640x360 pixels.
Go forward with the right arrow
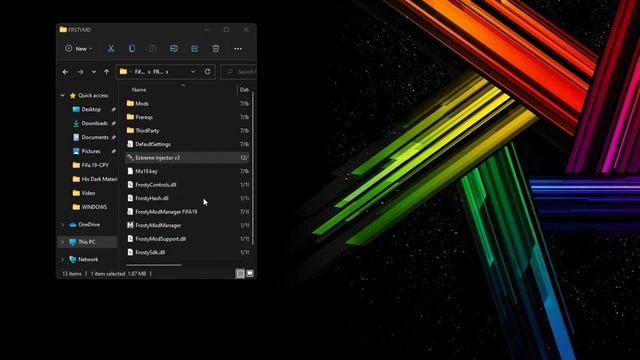click(x=80, y=72)
